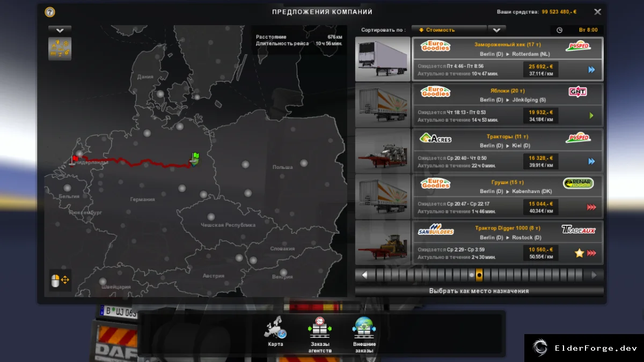Click green flag marker at Berlin
The width and height of the screenshot is (644, 362).
195,158
